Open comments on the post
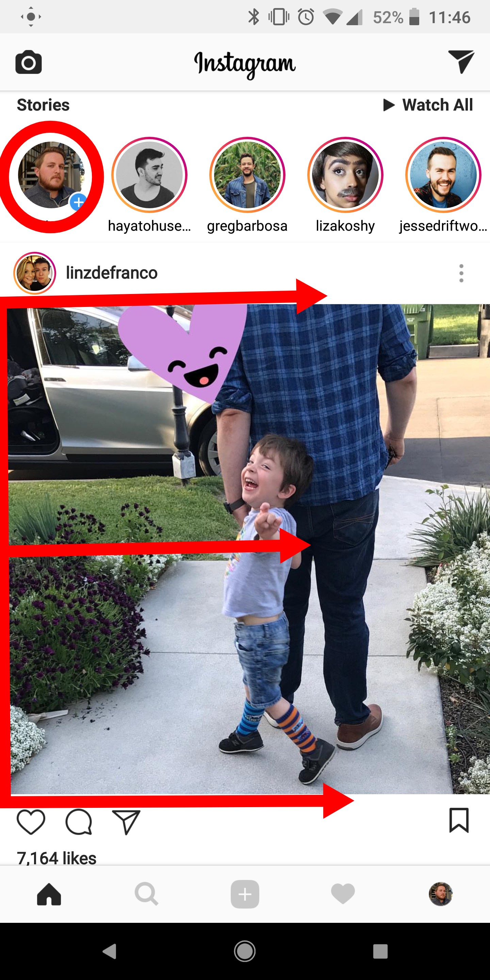Image resolution: width=490 pixels, height=980 pixels. [79, 822]
